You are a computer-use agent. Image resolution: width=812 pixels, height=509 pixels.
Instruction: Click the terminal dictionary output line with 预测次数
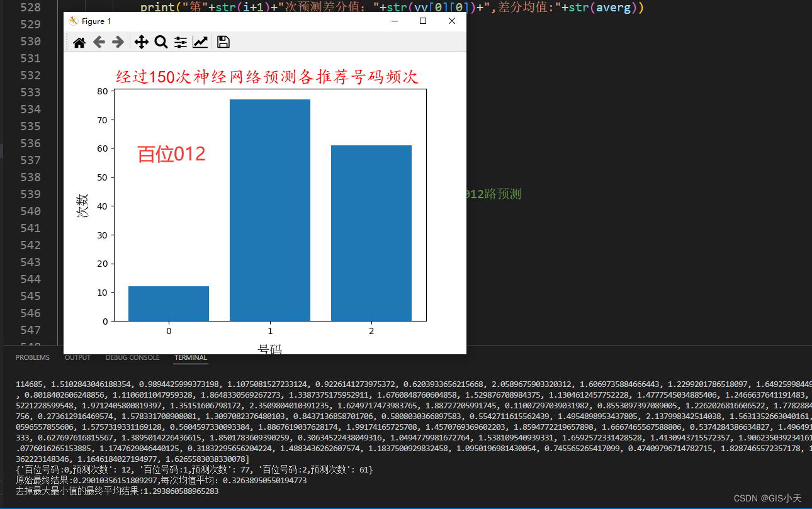(194, 470)
